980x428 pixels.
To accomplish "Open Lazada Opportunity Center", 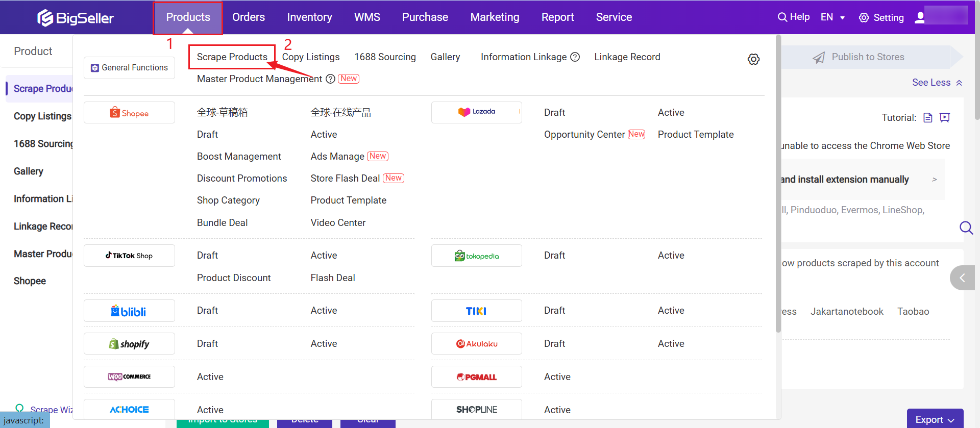I will pyautogui.click(x=584, y=135).
